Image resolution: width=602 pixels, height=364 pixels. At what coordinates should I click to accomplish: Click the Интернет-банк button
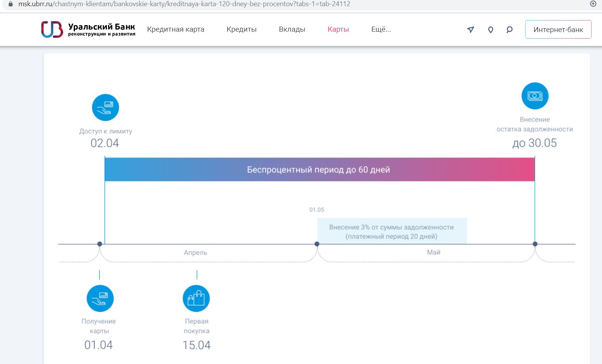click(x=558, y=29)
